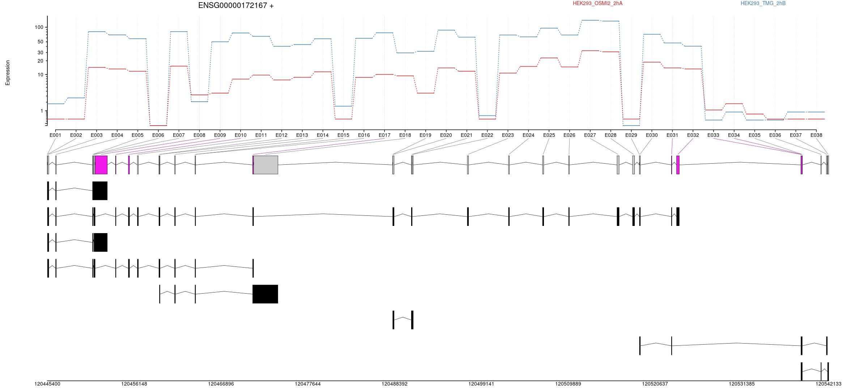Select exon label E015
The image size is (868, 391).
pyautogui.click(x=343, y=135)
